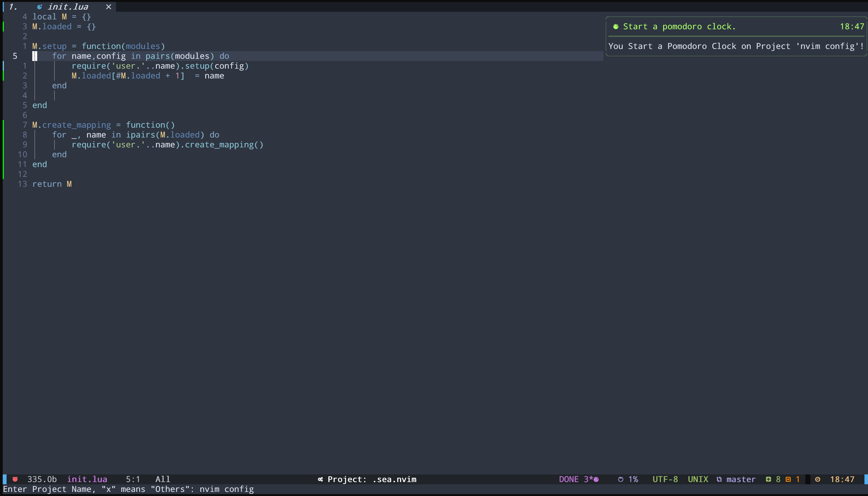The height and width of the screenshot is (496, 868).
Task: Click the pink tomato icon after DONE 3*
Action: tap(596, 479)
